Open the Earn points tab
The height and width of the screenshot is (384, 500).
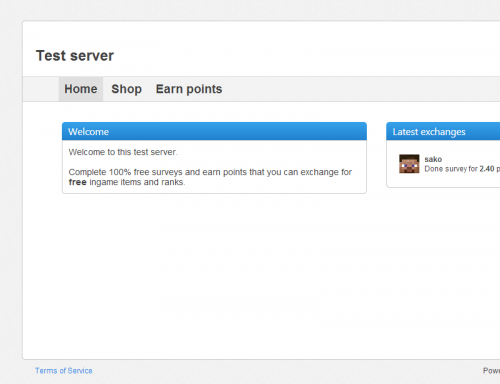tap(189, 89)
